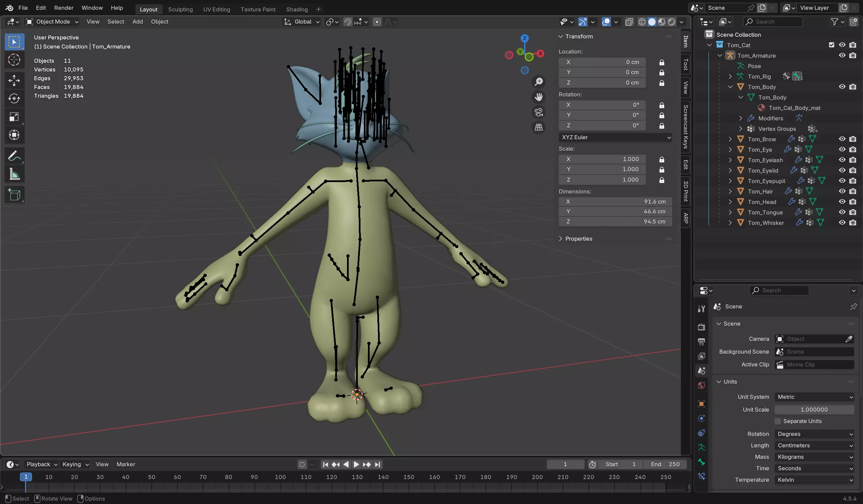Expand the Properties panel section

pyautogui.click(x=560, y=239)
